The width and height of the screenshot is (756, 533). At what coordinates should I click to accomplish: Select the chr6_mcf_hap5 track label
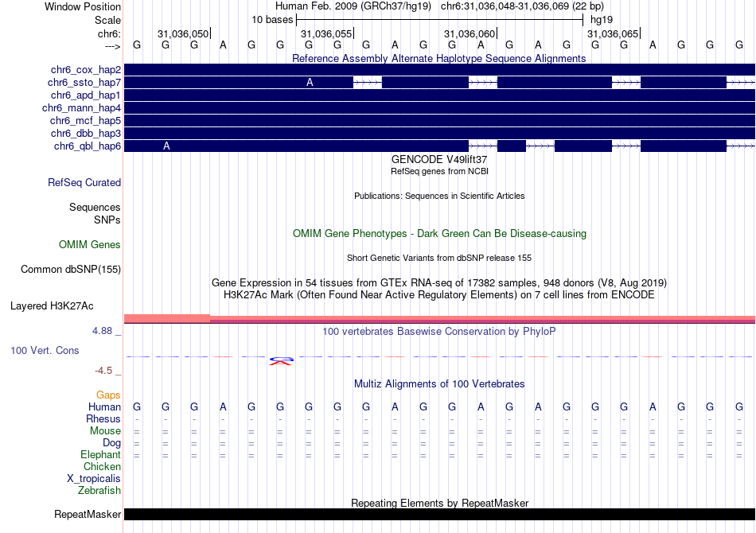click(x=85, y=120)
